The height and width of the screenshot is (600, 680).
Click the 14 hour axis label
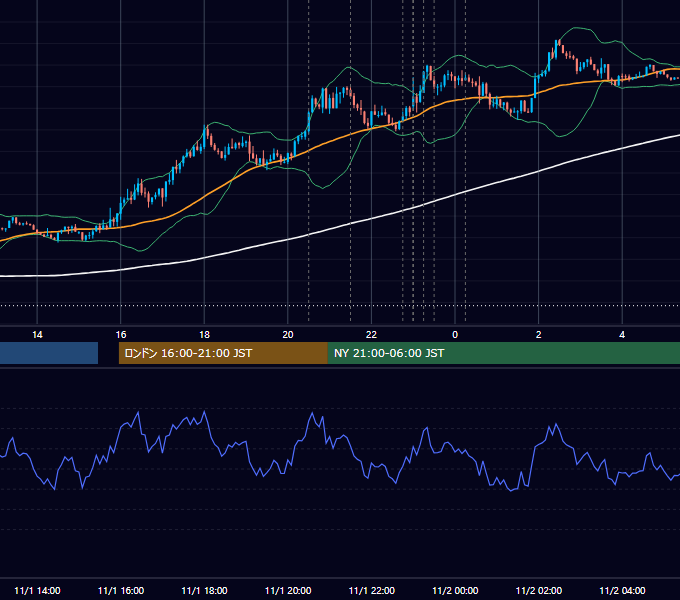37,335
